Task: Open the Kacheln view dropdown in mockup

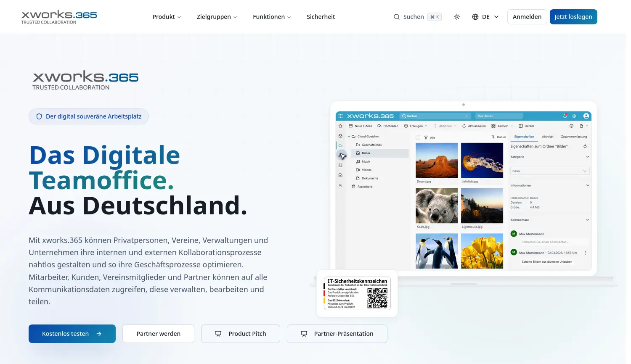Action: [x=502, y=126]
